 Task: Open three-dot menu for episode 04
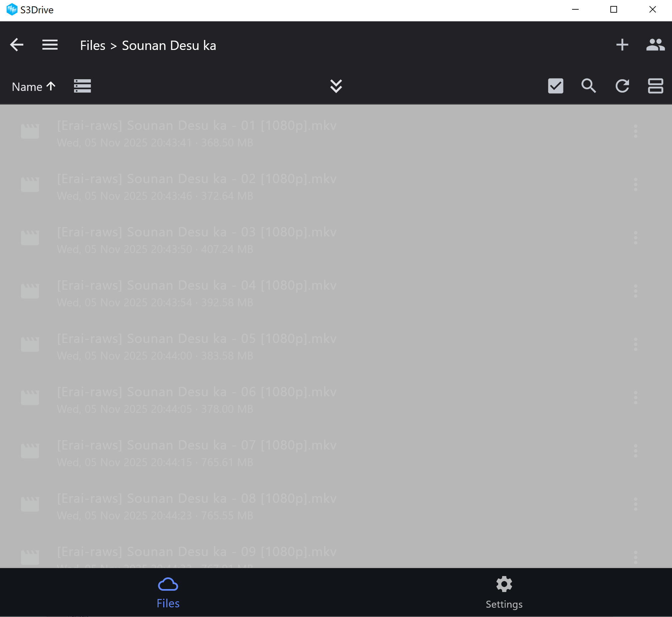635,291
